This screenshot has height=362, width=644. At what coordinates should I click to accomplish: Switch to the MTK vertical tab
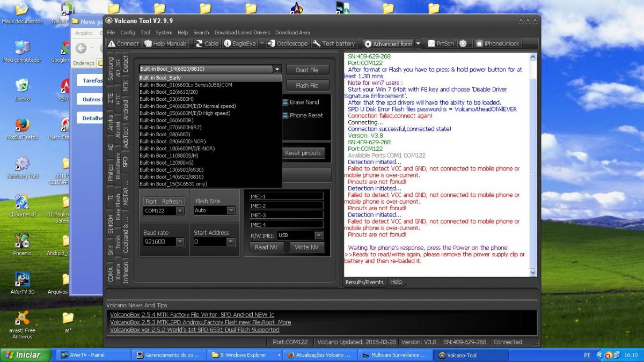[x=126, y=86]
